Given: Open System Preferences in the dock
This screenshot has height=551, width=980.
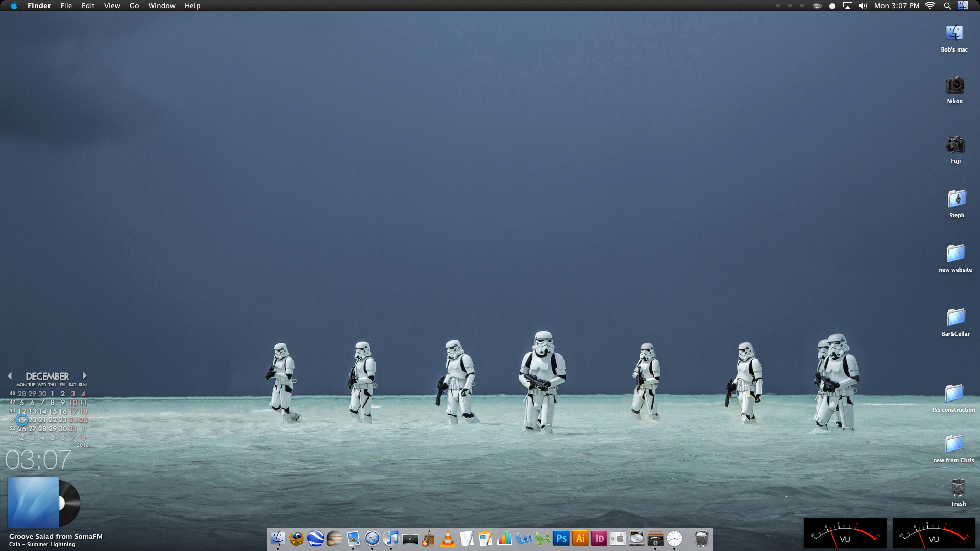Looking at the screenshot, I should tap(618, 538).
